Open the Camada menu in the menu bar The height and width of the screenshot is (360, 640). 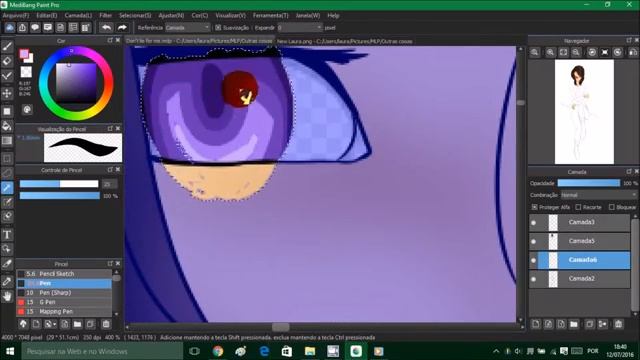[x=78, y=16]
